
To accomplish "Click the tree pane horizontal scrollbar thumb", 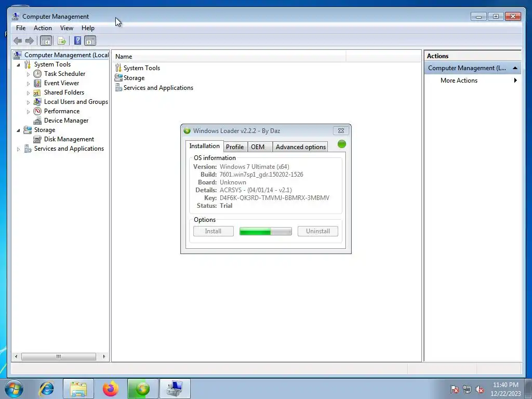I will (59, 356).
